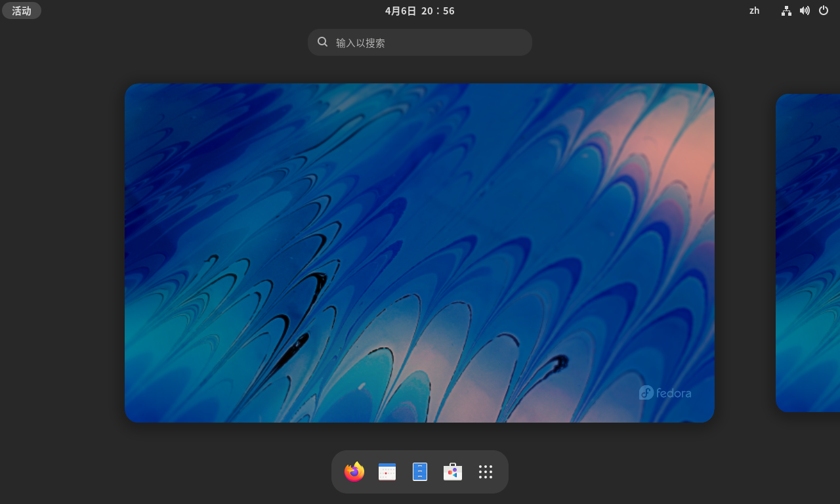840x504 pixels.
Task: Click the network status icon
Action: (786, 10)
